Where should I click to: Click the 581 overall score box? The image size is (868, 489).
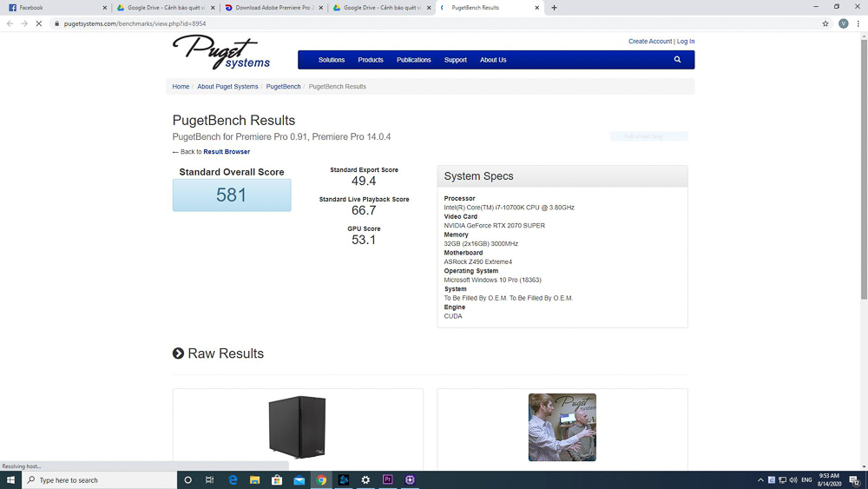(x=232, y=195)
